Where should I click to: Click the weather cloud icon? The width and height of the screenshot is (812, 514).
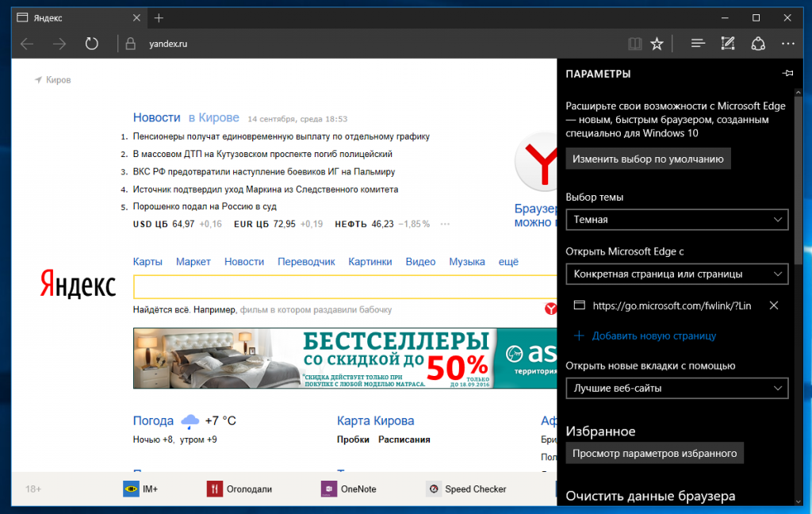[190, 421]
